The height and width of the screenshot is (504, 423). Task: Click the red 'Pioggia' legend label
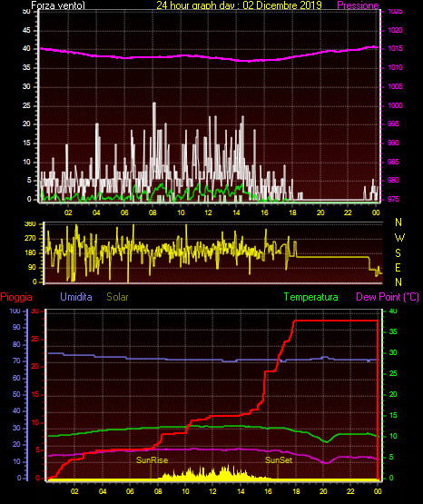pyautogui.click(x=16, y=297)
